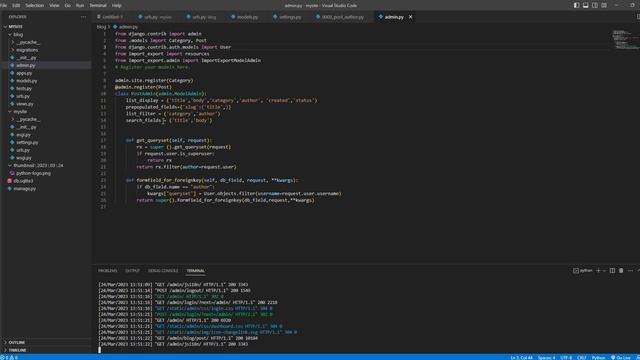Toggle primary sidebar layout icon

576,5
